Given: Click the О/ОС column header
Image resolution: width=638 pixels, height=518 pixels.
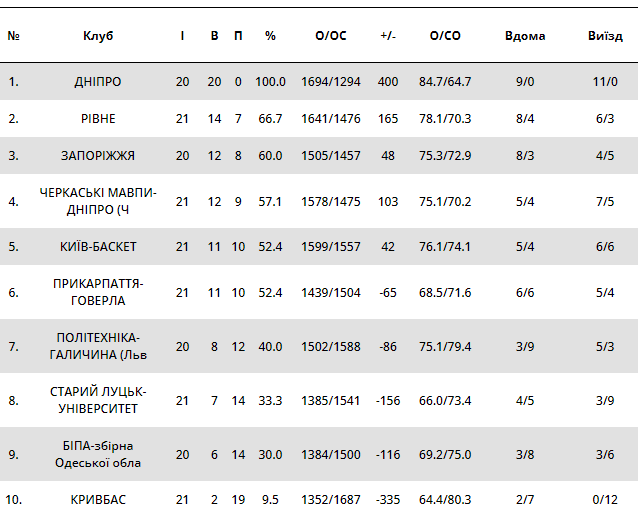Looking at the screenshot, I should click(331, 36).
